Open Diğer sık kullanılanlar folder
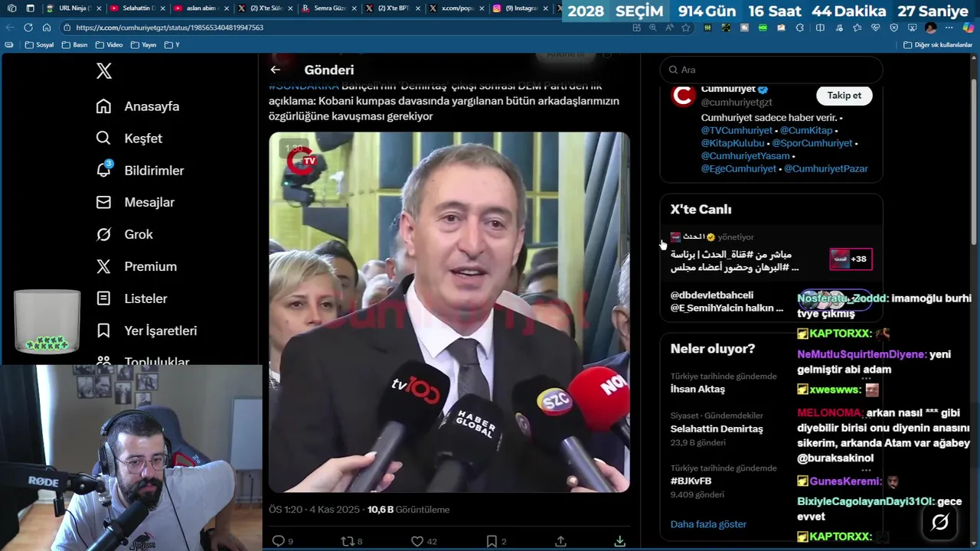Viewport: 980px width, 551px height. pyautogui.click(x=938, y=45)
